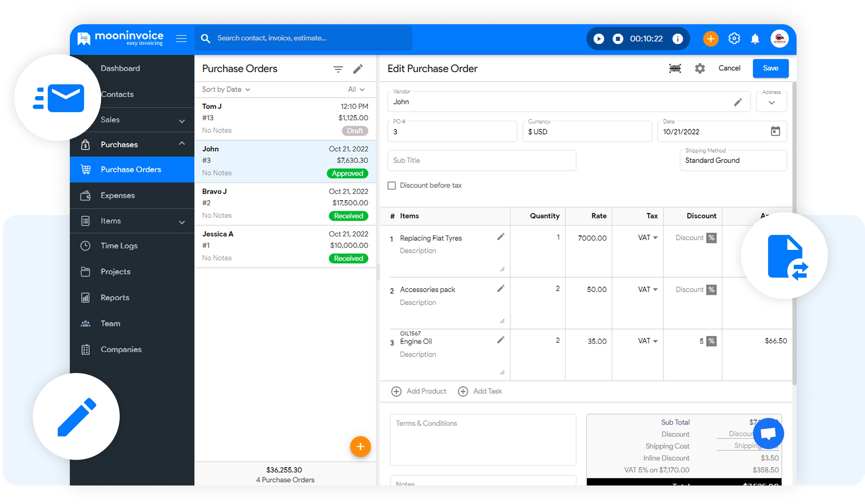
Task: Go to Reports in sidebar
Action: [115, 298]
